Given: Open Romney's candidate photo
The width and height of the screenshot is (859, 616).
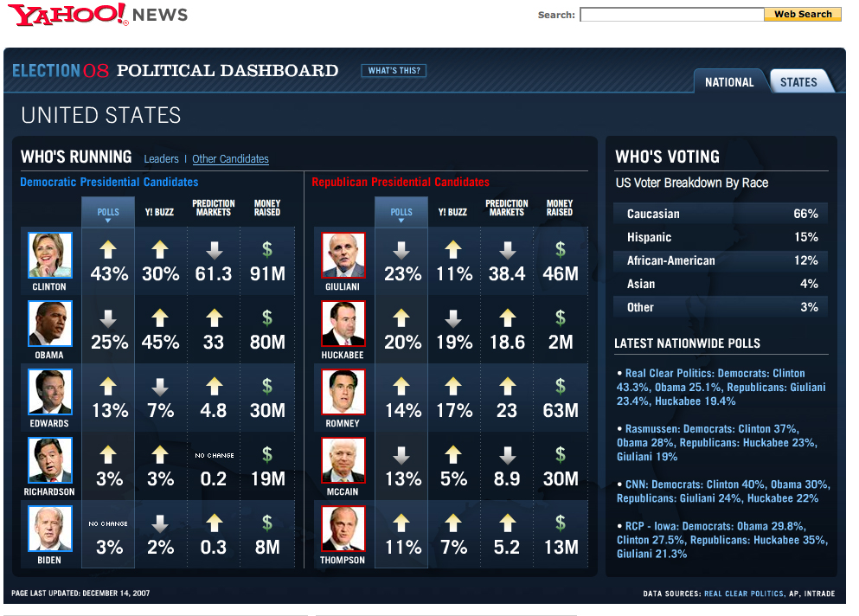Looking at the screenshot, I should [343, 392].
